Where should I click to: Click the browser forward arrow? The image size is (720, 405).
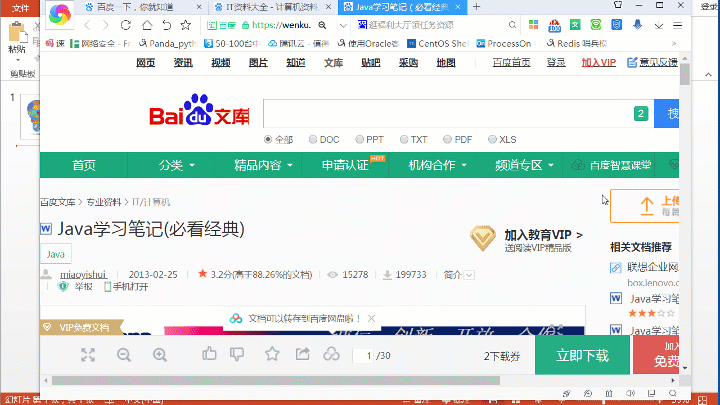[x=106, y=25]
